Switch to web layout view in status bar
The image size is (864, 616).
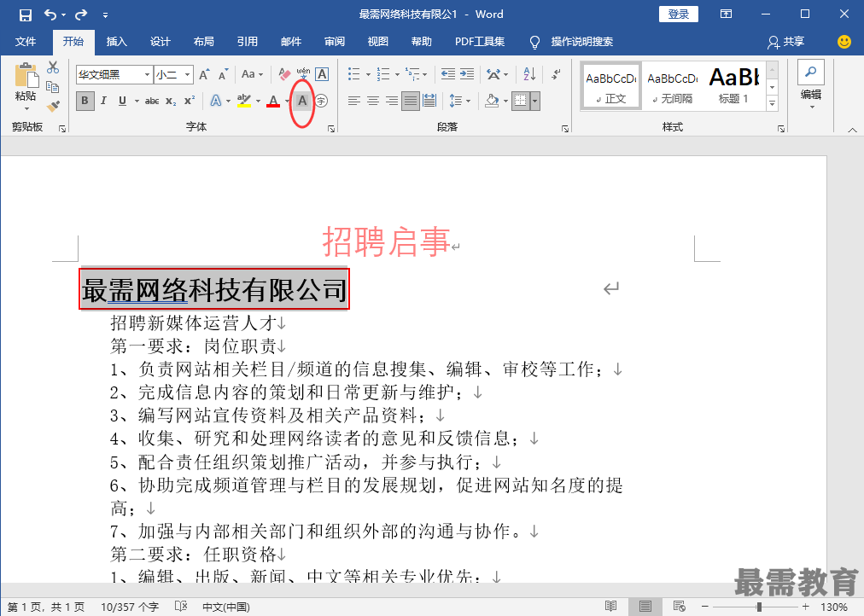click(679, 607)
